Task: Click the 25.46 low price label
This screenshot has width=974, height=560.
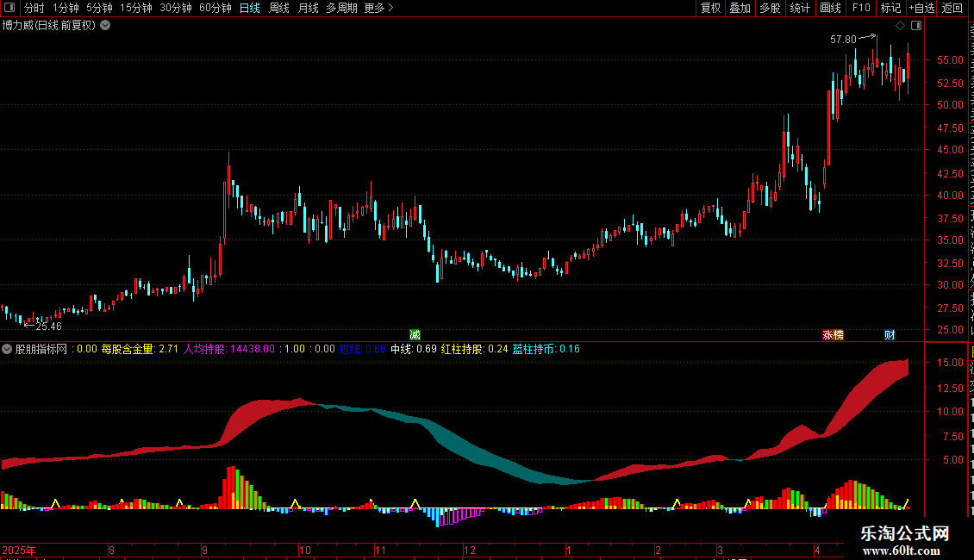Action: (x=48, y=327)
